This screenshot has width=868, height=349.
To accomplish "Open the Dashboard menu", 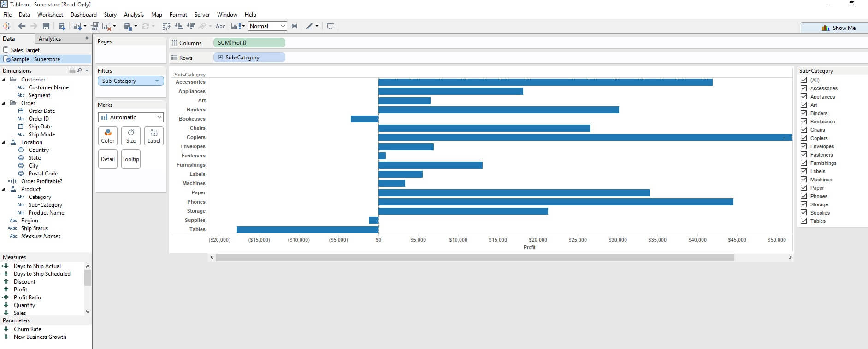I will coord(83,15).
